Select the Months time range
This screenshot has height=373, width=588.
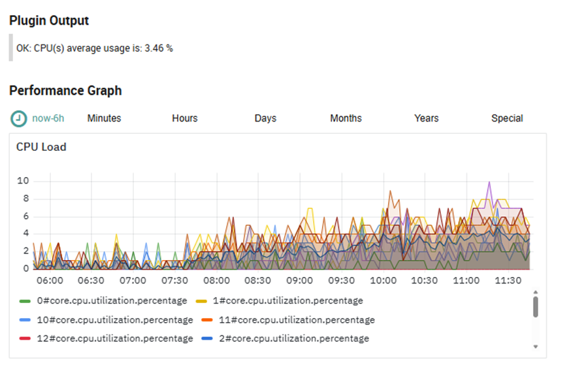pos(346,118)
